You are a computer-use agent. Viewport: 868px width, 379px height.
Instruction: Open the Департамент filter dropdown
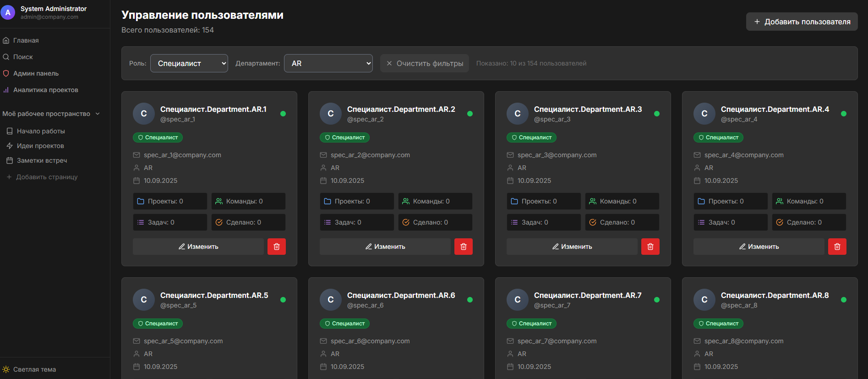(x=328, y=63)
